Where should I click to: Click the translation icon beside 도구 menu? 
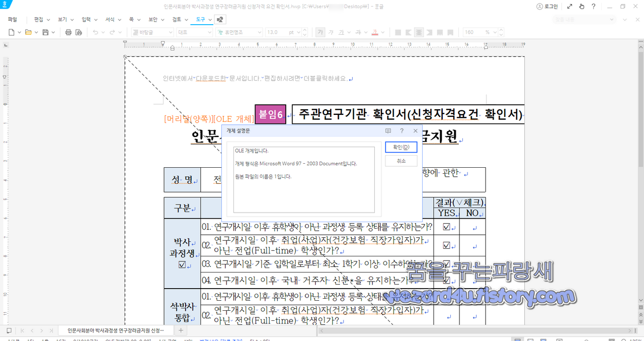(x=220, y=20)
